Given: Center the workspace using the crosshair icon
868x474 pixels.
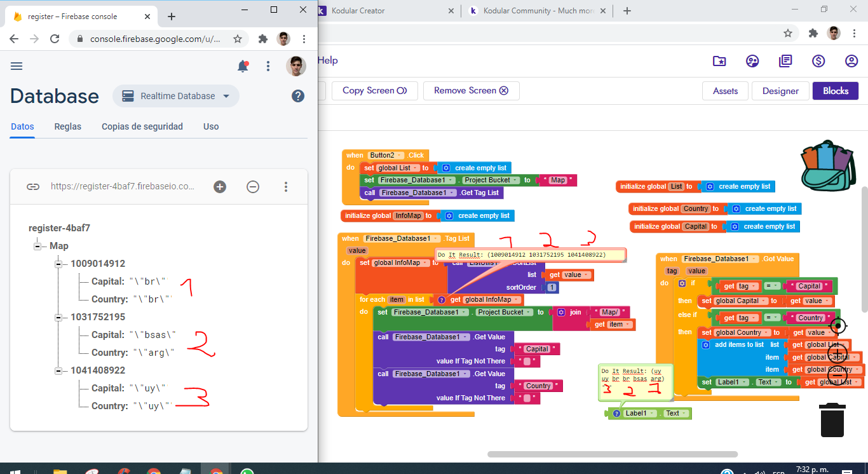Looking at the screenshot, I should pos(838,326).
